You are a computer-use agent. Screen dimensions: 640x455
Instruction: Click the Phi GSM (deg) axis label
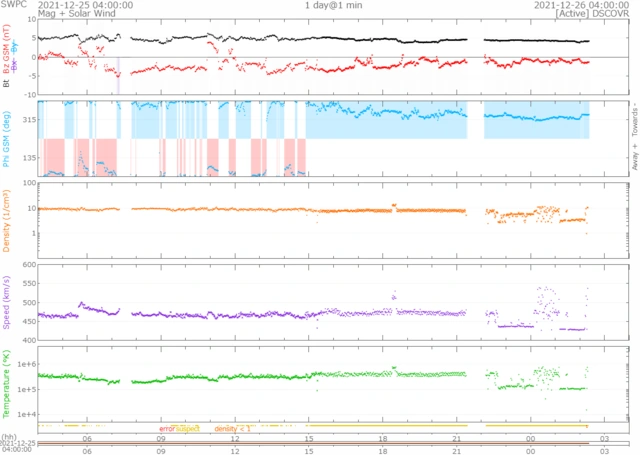tap(7, 138)
